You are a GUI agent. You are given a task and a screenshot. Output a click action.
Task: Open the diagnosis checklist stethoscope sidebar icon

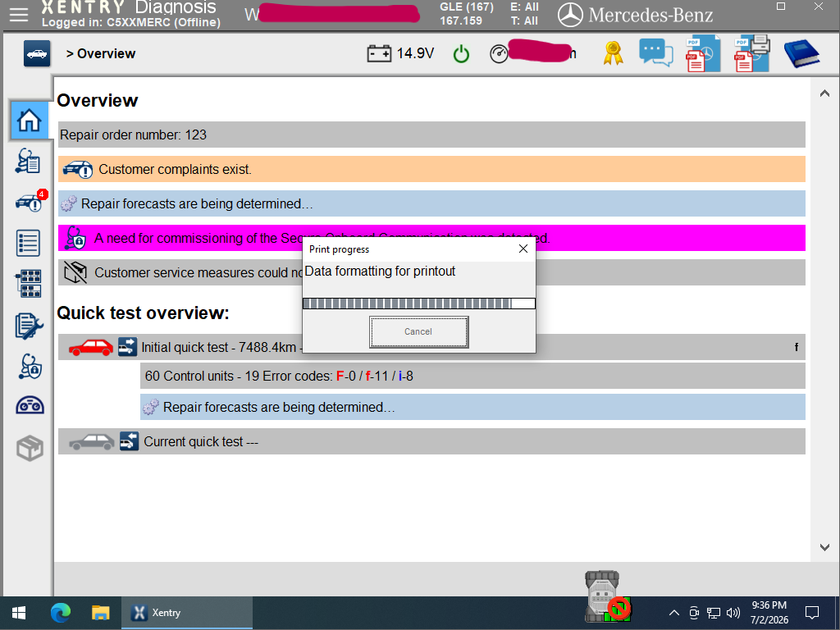tap(28, 162)
